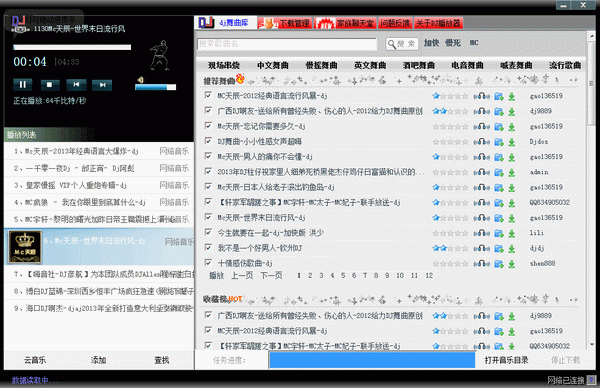Click the 添加 button under playlist
Viewport: 600px width, 388px height.
[x=98, y=360]
